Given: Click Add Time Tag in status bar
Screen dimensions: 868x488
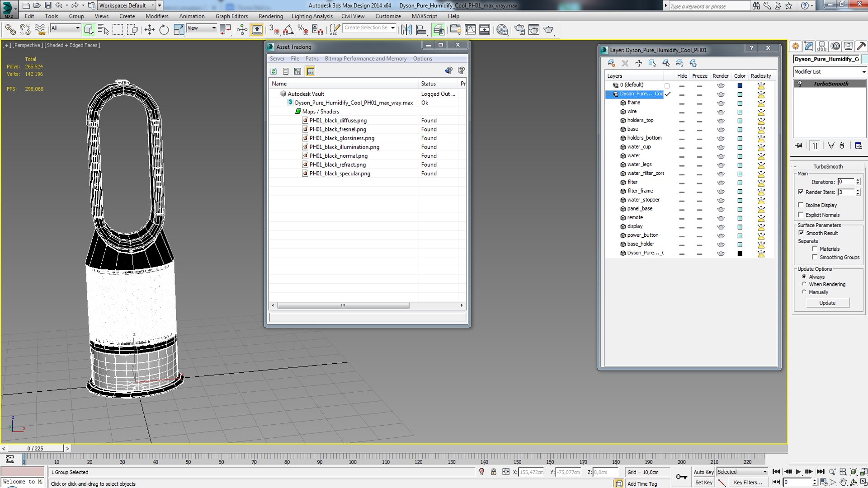Looking at the screenshot, I should [x=642, y=484].
